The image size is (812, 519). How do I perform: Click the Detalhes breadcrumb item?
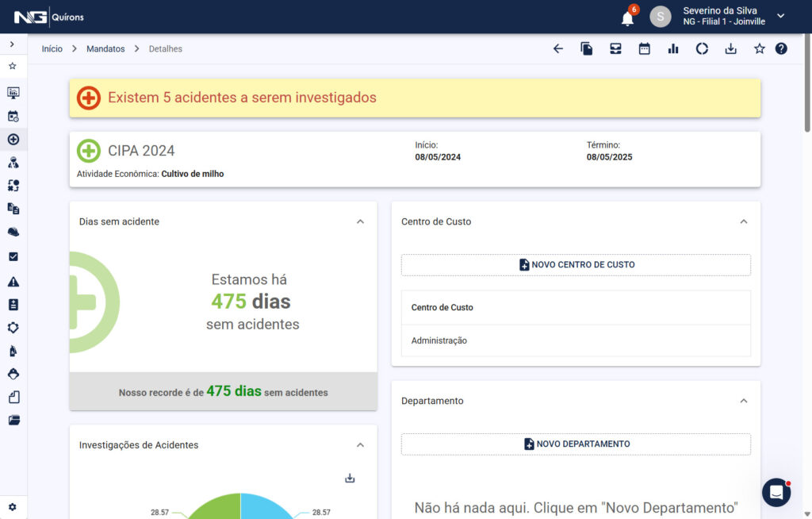[x=165, y=48]
